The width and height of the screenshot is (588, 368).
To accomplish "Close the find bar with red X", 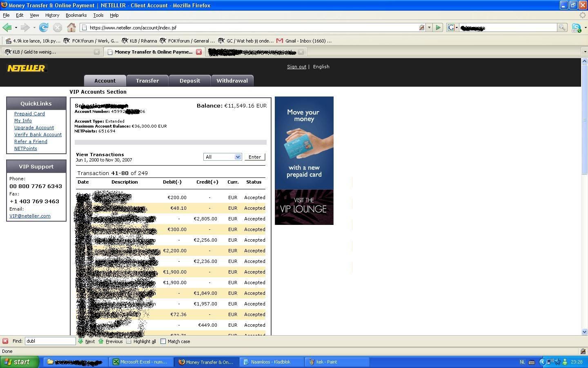I will (x=5, y=341).
